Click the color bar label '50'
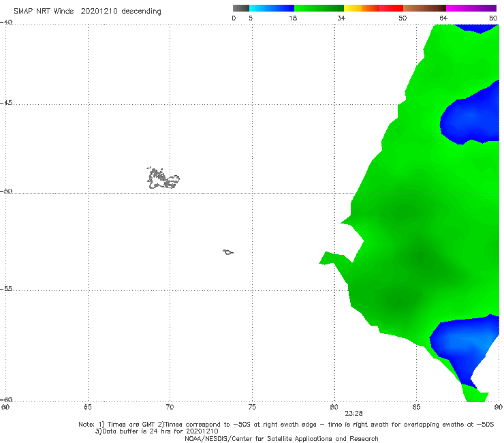This screenshot has width=504, height=443. [403, 18]
